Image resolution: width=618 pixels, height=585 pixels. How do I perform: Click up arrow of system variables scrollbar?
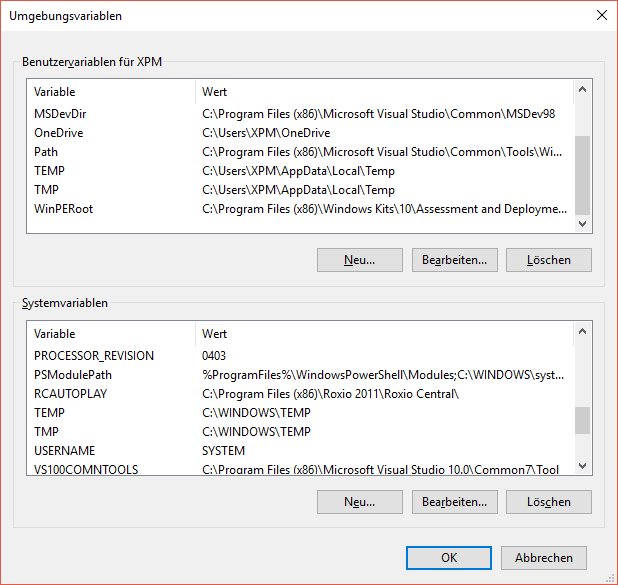[582, 332]
